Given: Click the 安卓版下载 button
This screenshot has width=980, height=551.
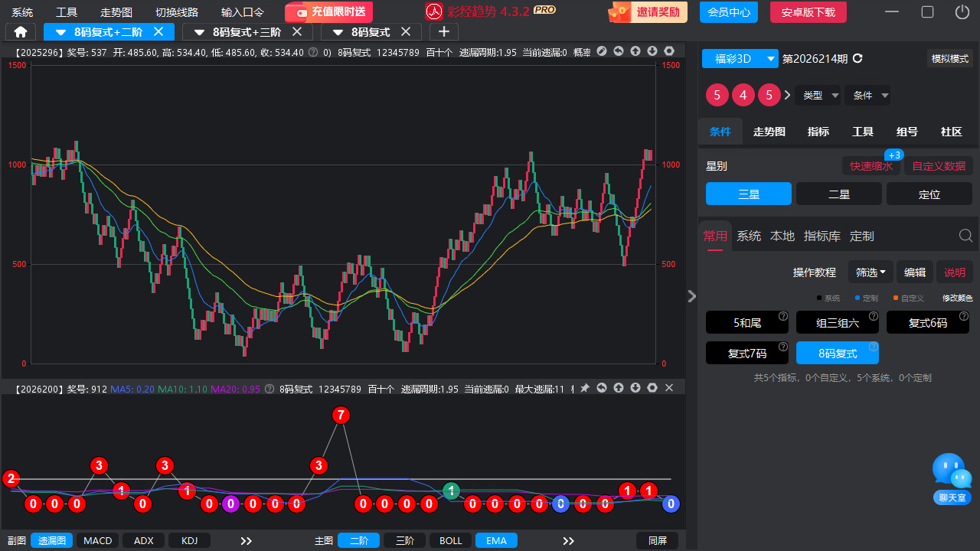Looking at the screenshot, I should [x=808, y=12].
